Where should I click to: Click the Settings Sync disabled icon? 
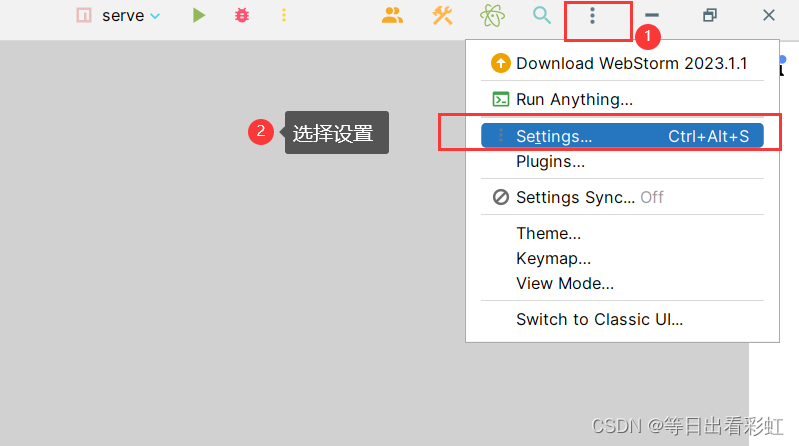(500, 197)
